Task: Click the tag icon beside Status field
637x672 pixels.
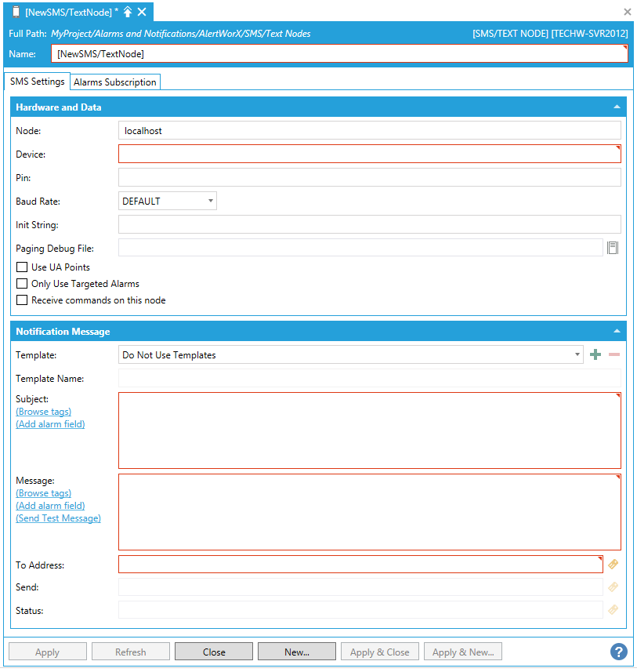Action: point(613,609)
